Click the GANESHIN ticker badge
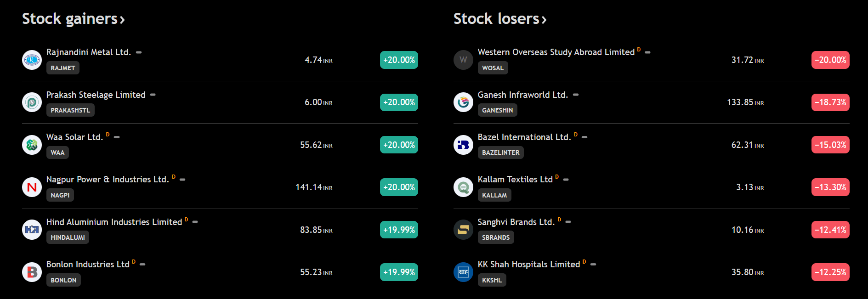The image size is (868, 299). 497,110
